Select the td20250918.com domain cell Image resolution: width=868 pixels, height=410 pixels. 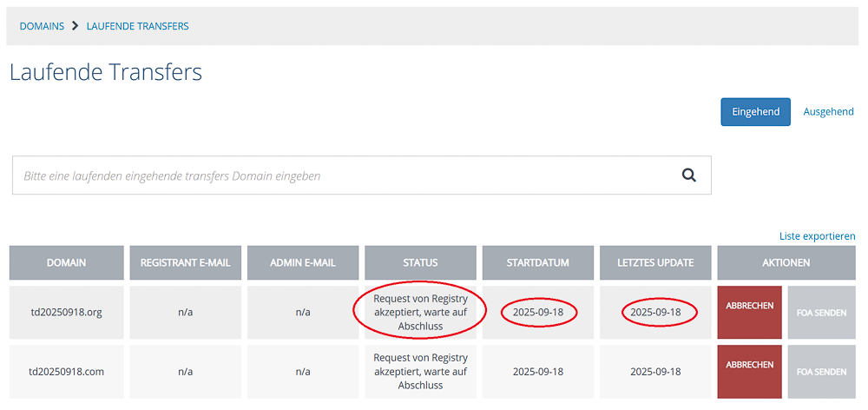point(66,372)
